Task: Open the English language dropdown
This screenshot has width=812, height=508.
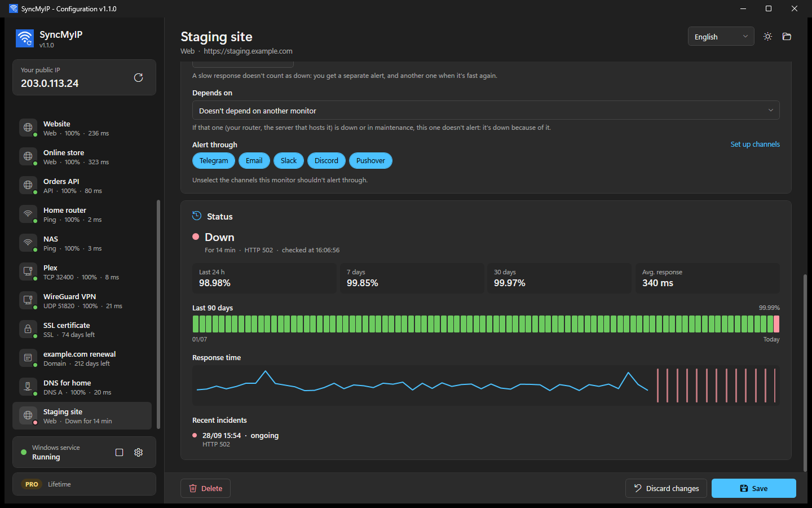Action: [x=721, y=37]
